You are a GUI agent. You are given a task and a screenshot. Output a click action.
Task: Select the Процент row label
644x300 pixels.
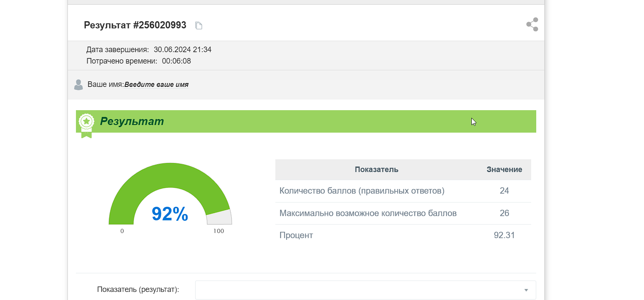296,235
